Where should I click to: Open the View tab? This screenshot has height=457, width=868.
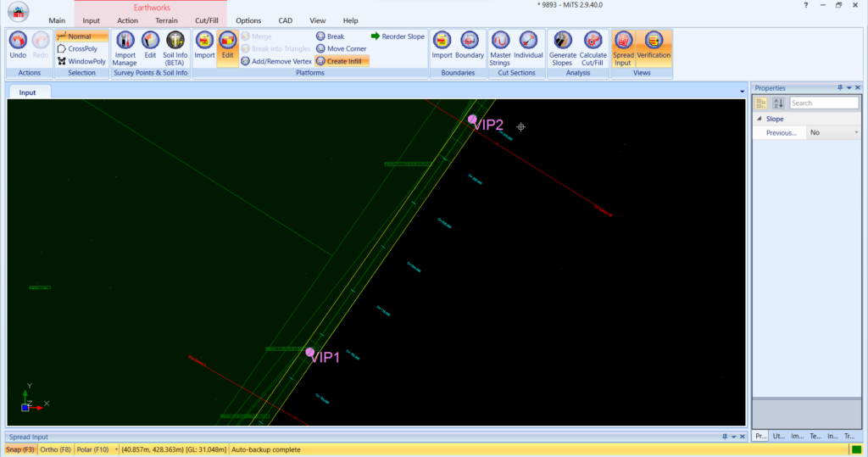(x=318, y=20)
